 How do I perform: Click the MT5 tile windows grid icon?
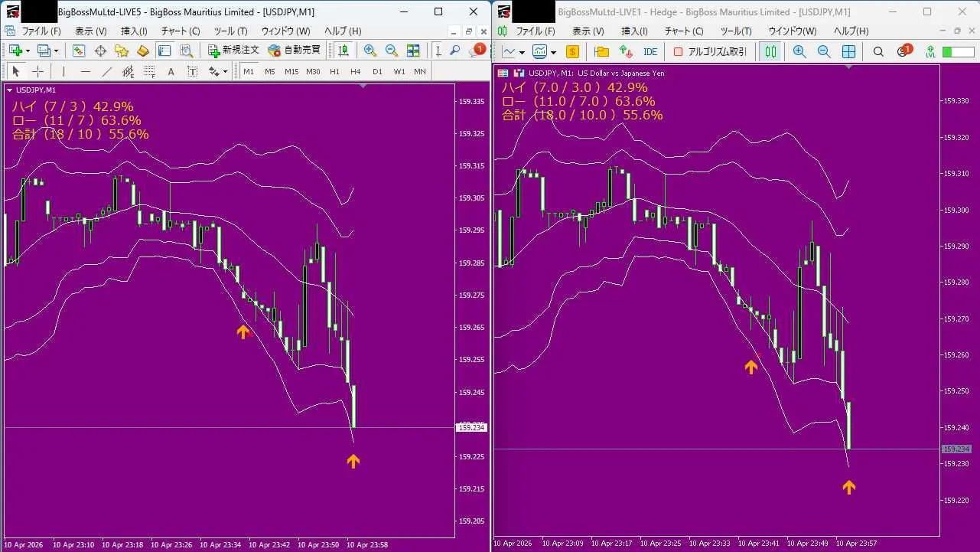[x=848, y=51]
